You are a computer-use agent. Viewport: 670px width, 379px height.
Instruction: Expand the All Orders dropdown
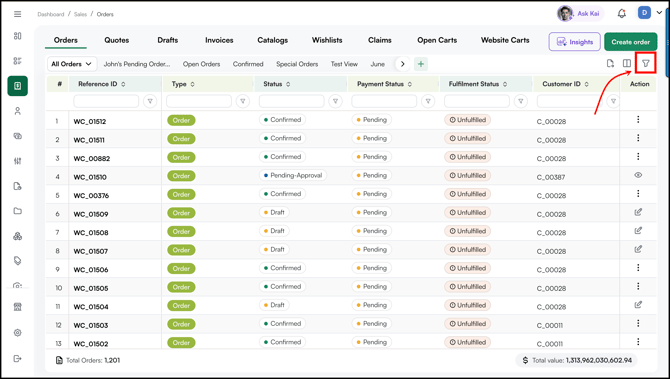pyautogui.click(x=72, y=64)
